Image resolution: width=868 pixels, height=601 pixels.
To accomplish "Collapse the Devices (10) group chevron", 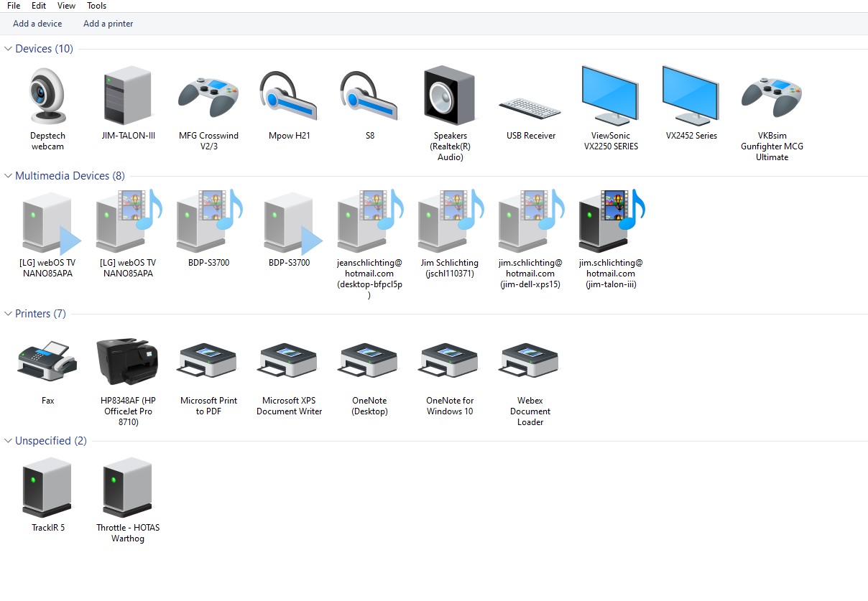I will (9, 49).
